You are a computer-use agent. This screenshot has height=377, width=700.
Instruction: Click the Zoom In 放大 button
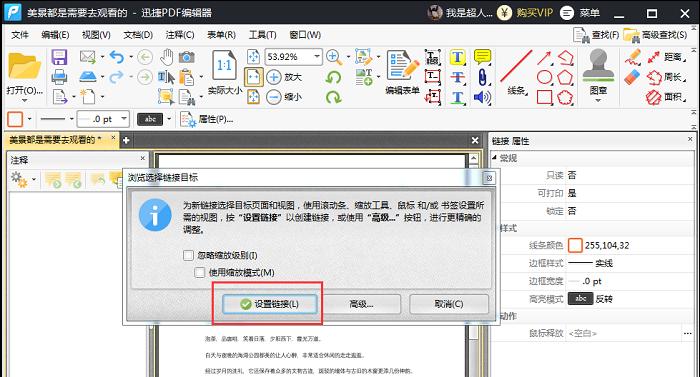pyautogui.click(x=284, y=77)
